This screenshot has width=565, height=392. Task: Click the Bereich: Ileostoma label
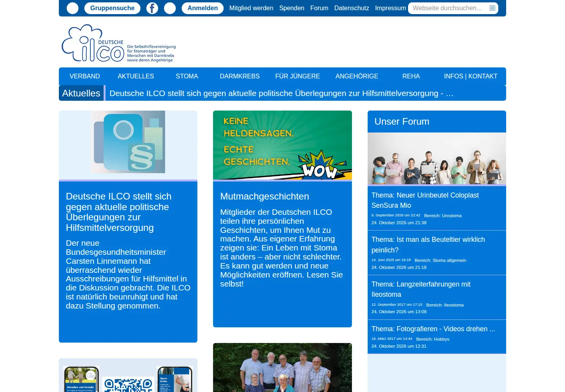pyautogui.click(x=445, y=305)
